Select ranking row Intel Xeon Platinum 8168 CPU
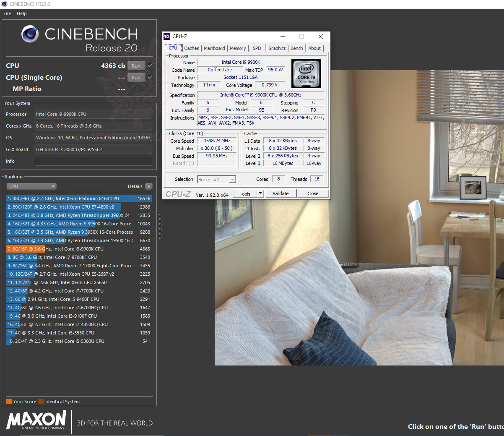 pyautogui.click(x=79, y=198)
